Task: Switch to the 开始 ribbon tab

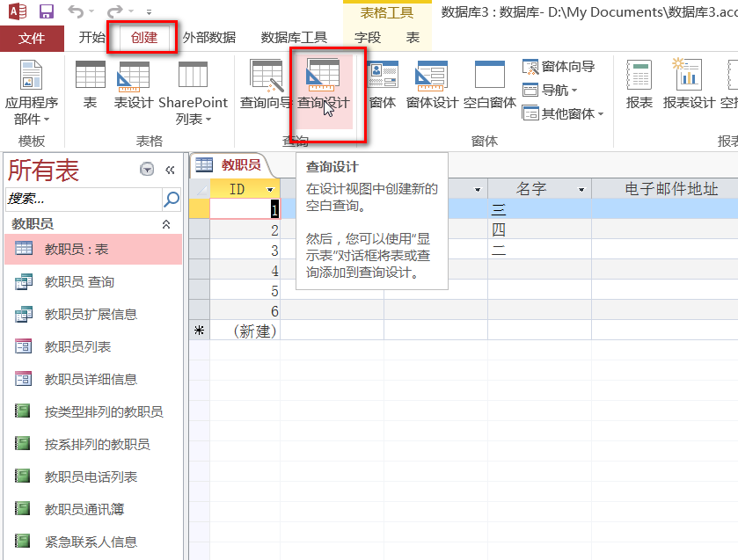Action: (x=91, y=37)
